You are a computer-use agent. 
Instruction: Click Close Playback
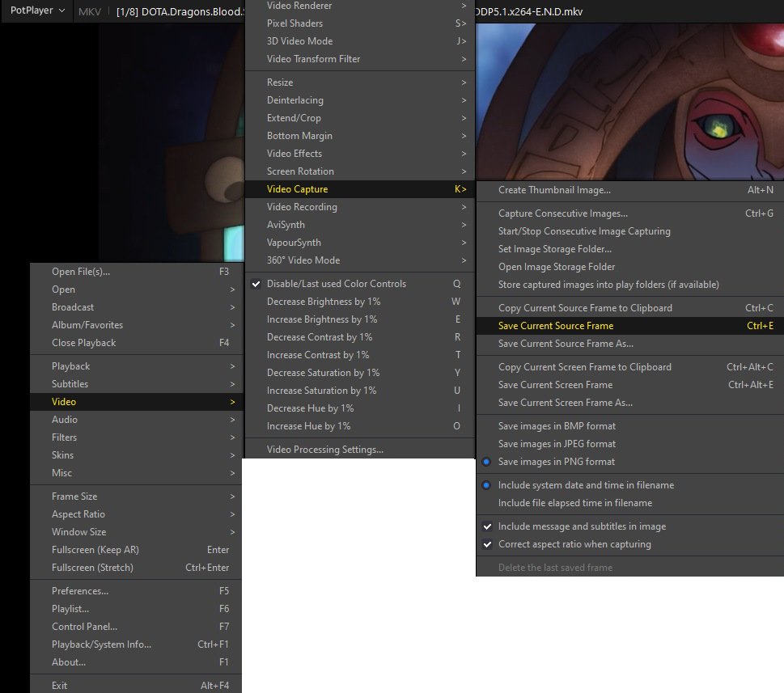tap(136, 343)
